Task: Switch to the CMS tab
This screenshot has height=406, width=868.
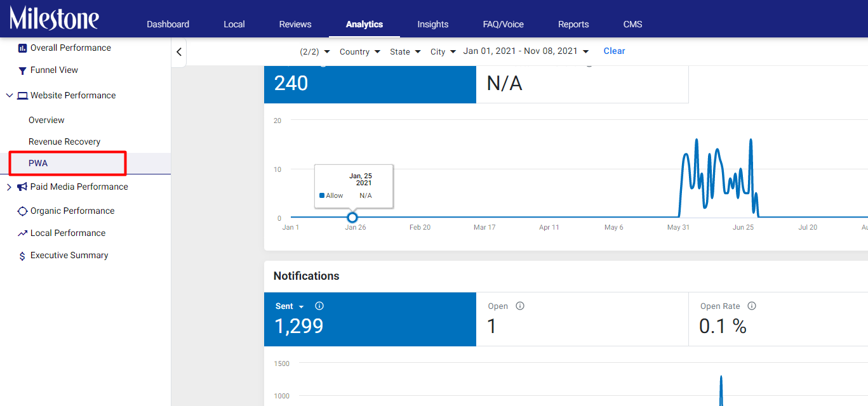Action: [633, 24]
